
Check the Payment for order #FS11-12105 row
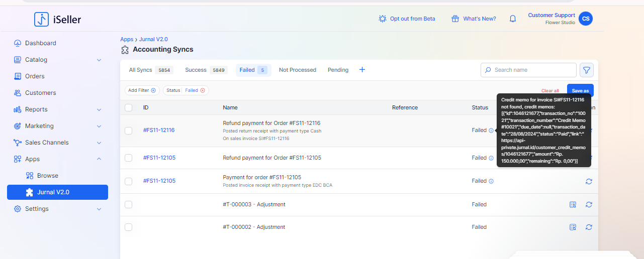129,181
